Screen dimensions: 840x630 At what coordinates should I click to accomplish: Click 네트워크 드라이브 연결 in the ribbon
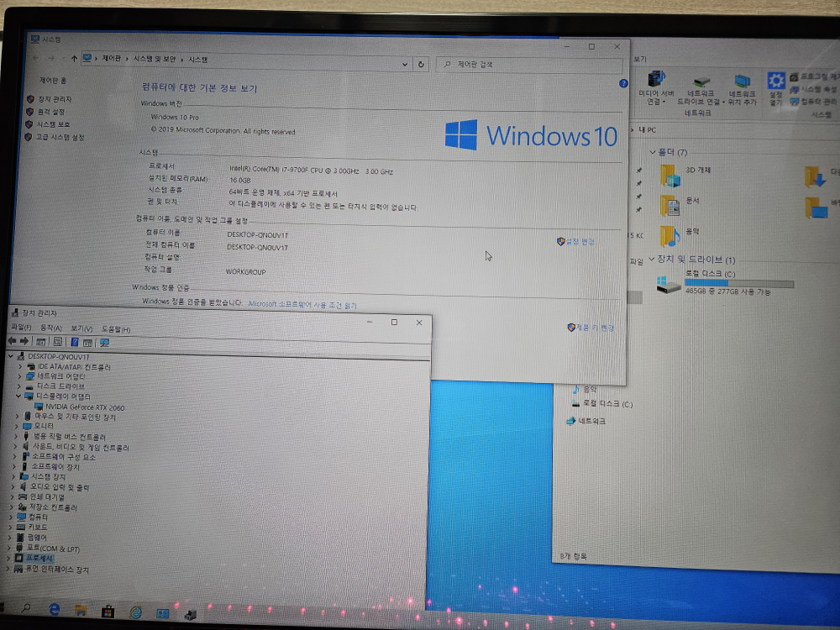point(701,90)
